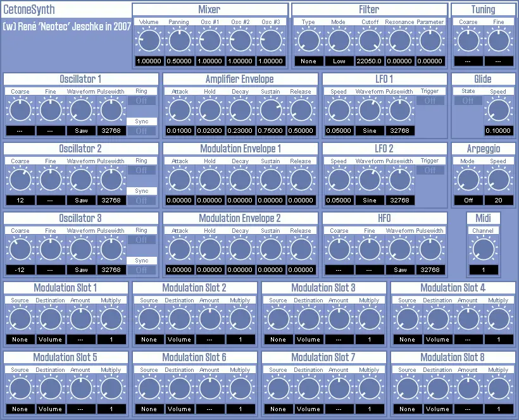519x420 pixels.
Task: Click the Arpeggio Speed knob
Action: (x=499, y=180)
